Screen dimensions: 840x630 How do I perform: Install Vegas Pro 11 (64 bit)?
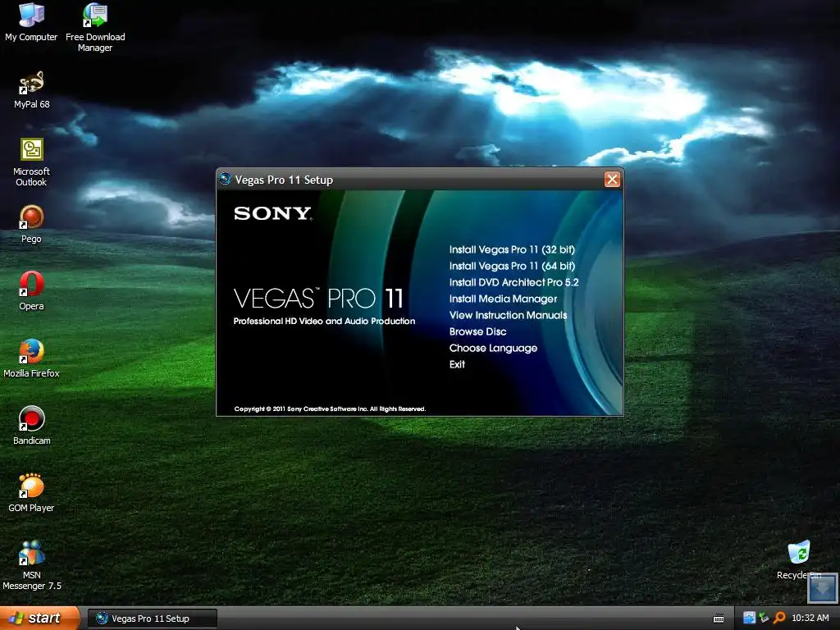point(512,266)
